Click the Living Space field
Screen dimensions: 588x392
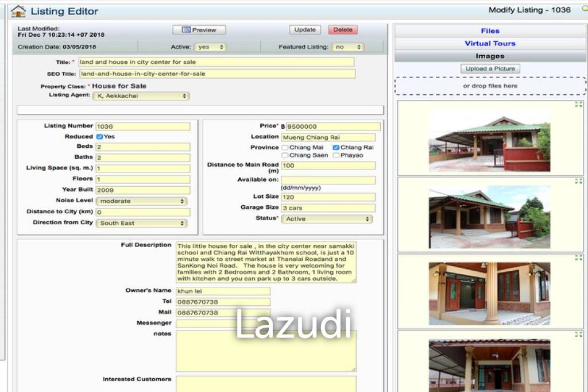click(x=143, y=168)
